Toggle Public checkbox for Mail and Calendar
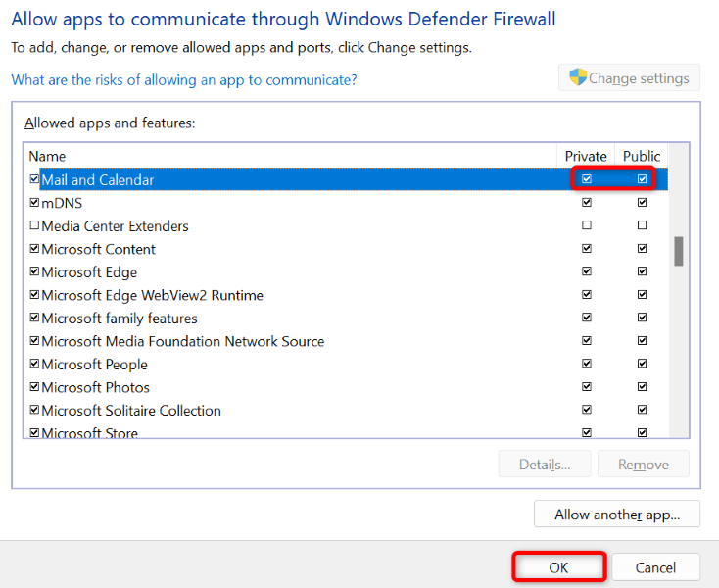The image size is (719, 588). coord(642,179)
